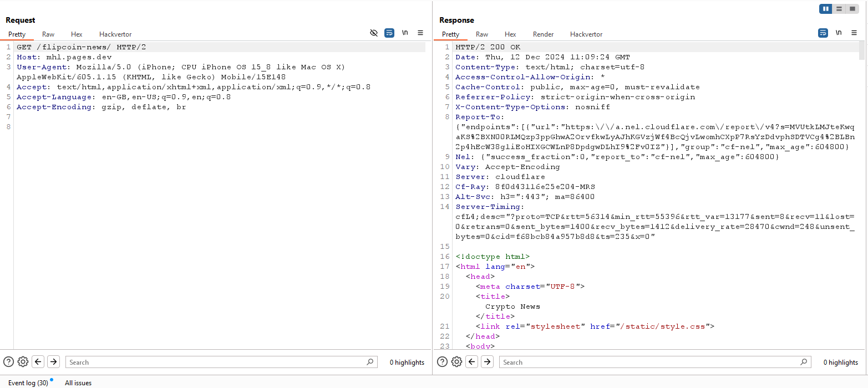Screen dimensions: 868x388
Task: Toggle line wrap in the Request panel
Action: point(389,33)
